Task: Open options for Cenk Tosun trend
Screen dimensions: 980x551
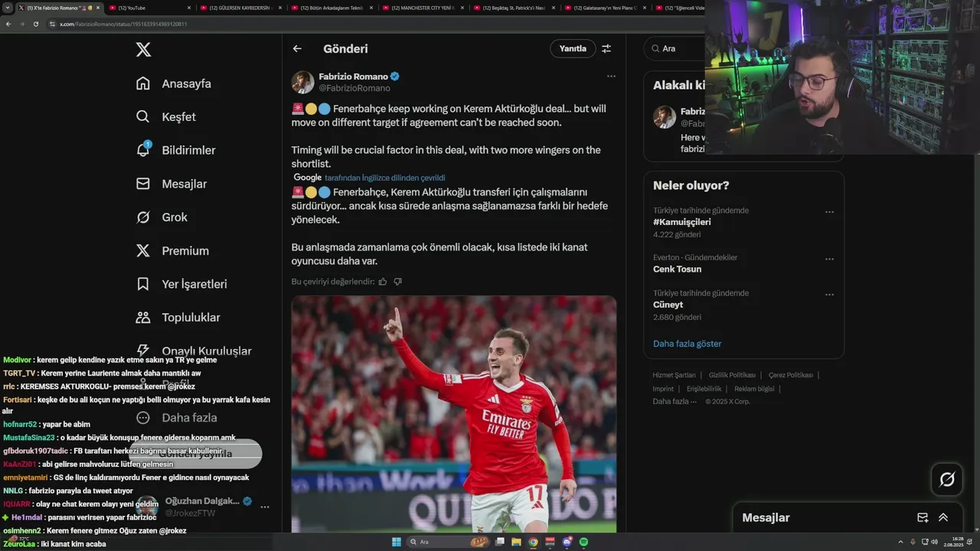Action: point(829,259)
